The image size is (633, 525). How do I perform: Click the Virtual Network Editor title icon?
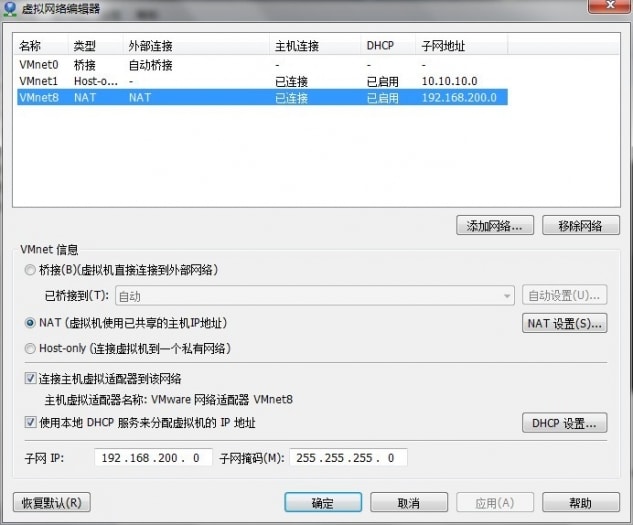(x=9, y=9)
